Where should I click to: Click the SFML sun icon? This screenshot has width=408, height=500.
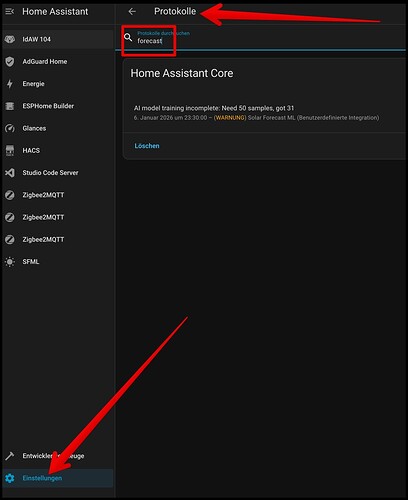(10, 262)
